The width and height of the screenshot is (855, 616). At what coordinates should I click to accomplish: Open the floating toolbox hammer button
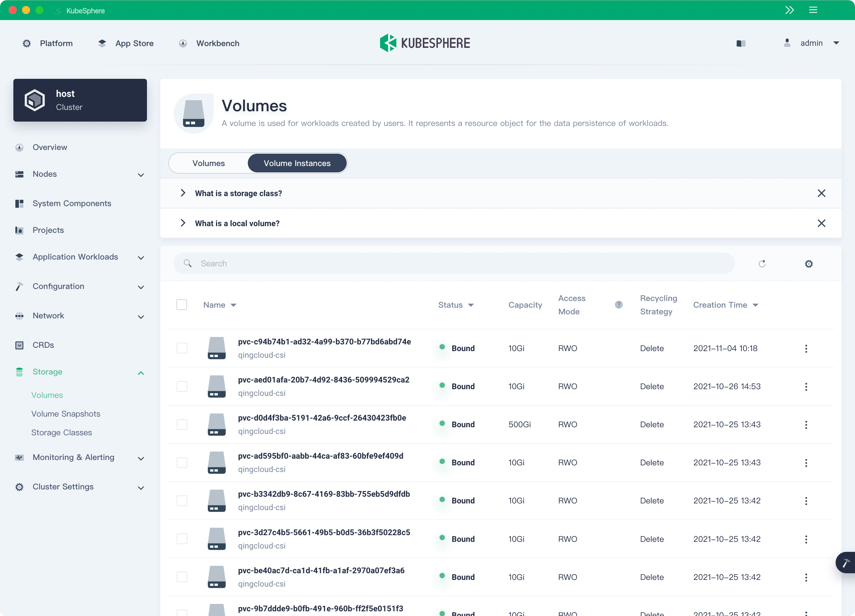click(846, 563)
